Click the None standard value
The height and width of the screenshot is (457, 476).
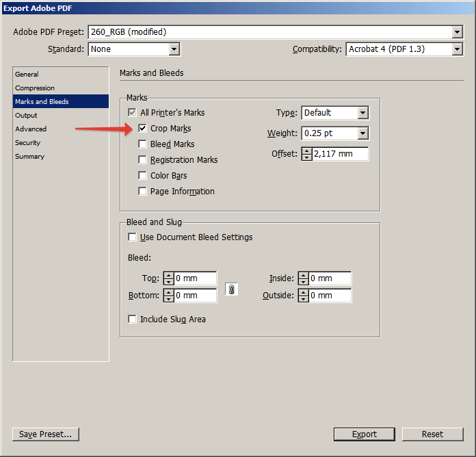(101, 49)
